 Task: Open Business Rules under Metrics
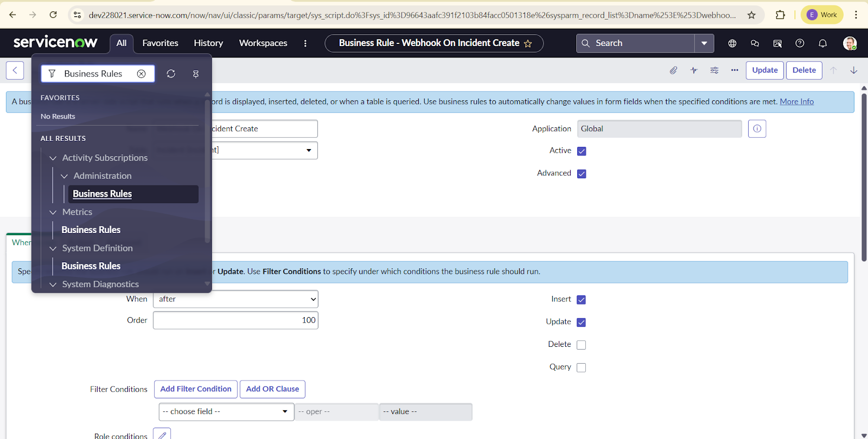pos(91,230)
